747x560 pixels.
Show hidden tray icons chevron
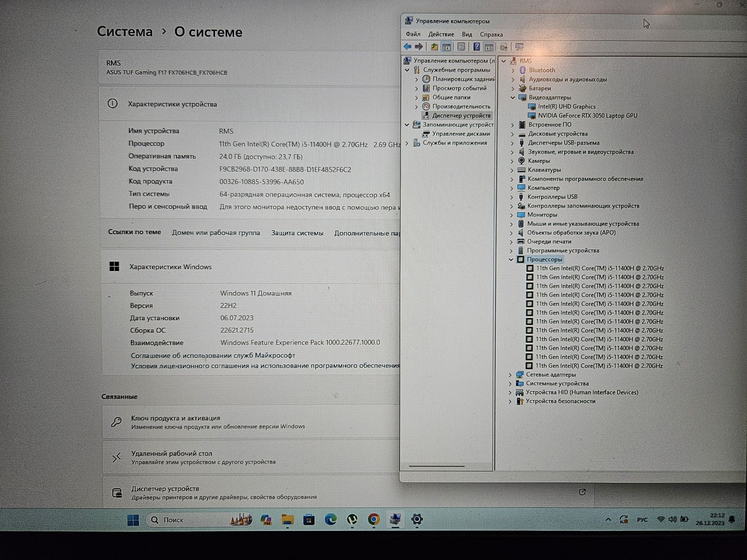pyautogui.click(x=608, y=519)
